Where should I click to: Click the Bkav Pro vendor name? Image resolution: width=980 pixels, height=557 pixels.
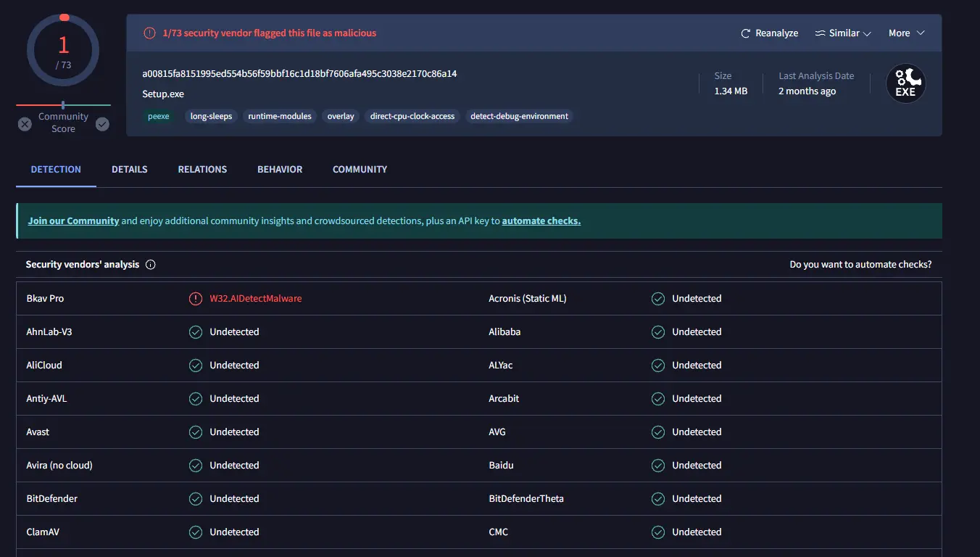(45, 299)
